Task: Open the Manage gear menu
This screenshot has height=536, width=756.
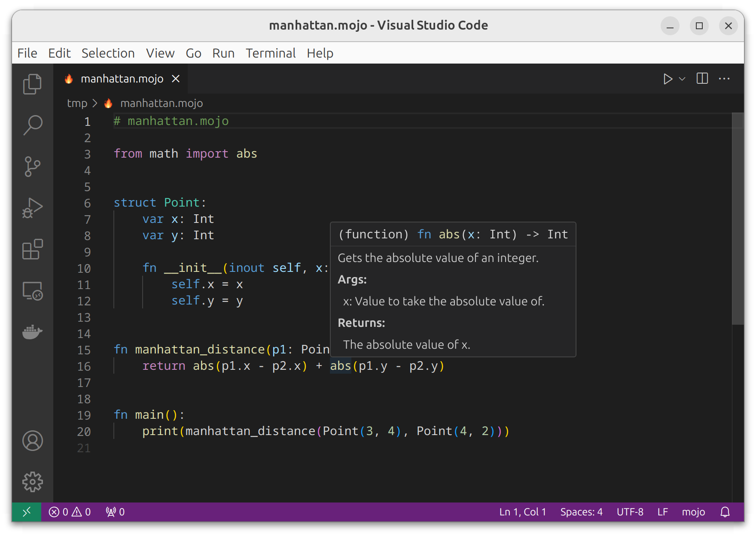Action: (33, 482)
